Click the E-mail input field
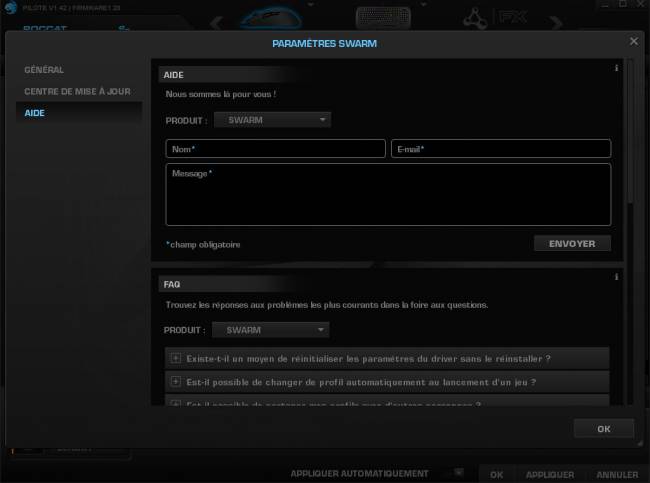 pyautogui.click(x=501, y=149)
